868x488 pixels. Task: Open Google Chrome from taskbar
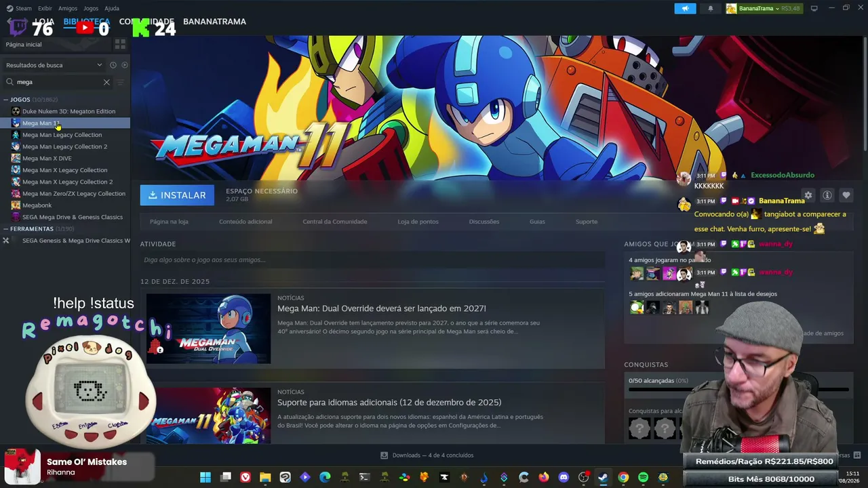623,477
